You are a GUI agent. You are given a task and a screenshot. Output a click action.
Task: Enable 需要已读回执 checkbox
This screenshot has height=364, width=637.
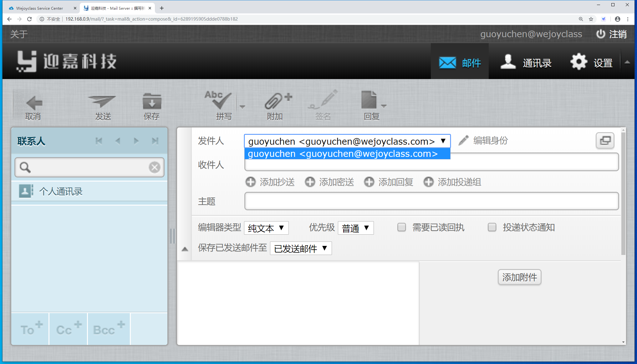click(x=401, y=227)
